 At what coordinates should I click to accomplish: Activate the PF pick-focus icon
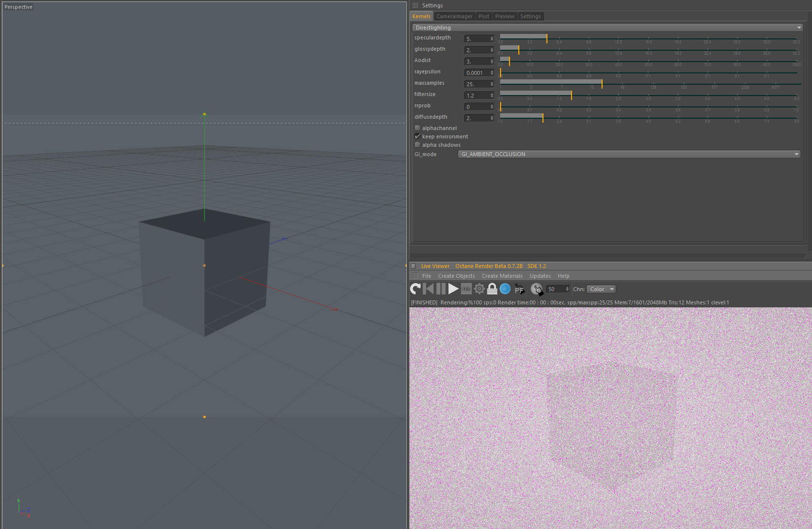click(519, 289)
